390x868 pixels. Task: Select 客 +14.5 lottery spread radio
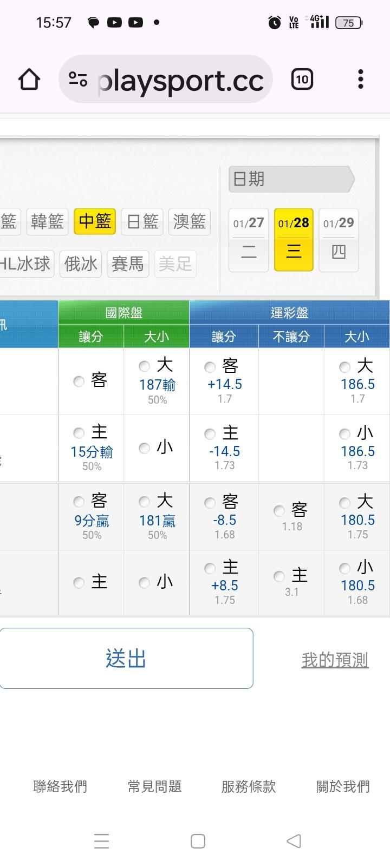210,368
